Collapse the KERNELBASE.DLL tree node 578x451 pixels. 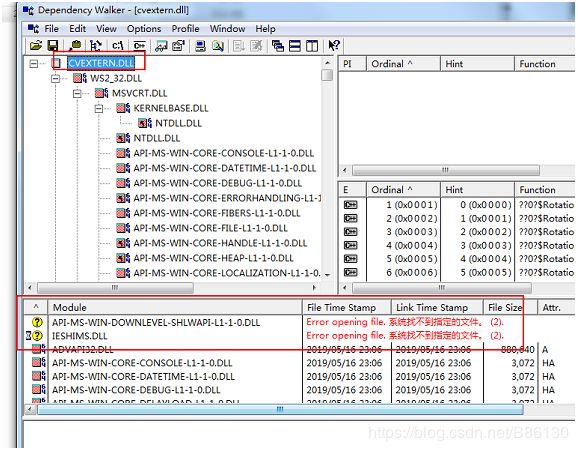click(99, 108)
